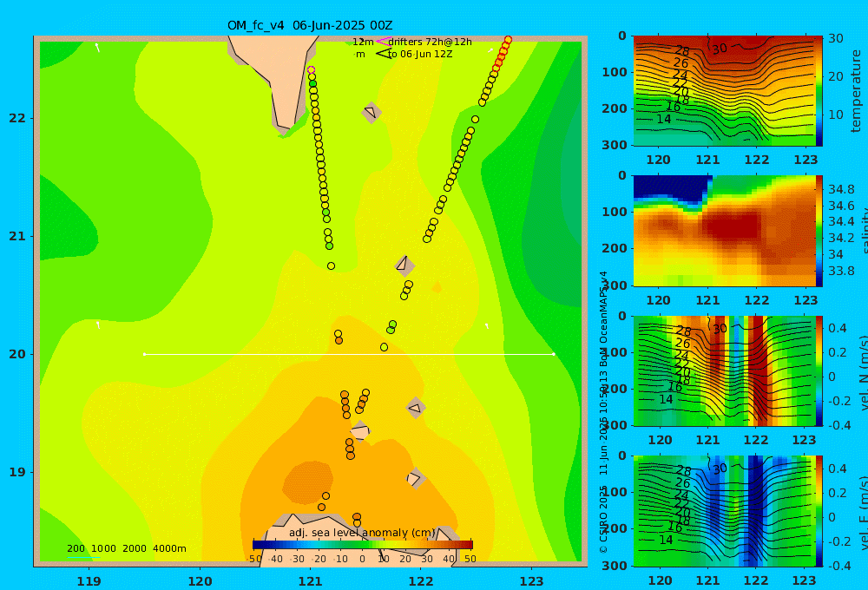Click the diamond arrow marker near 19.5°N, 122°E

click(416, 408)
